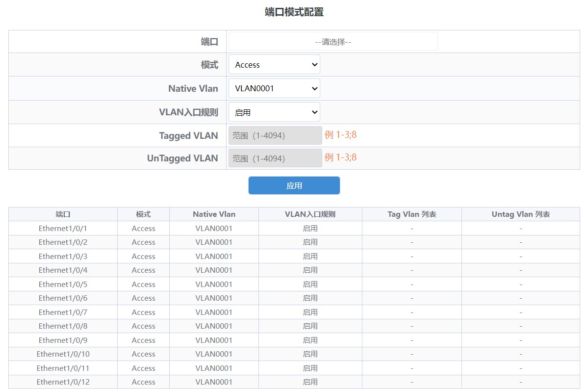Select the Ethernet1/0/2 port entry
This screenshot has width=588, height=389.
[63, 242]
